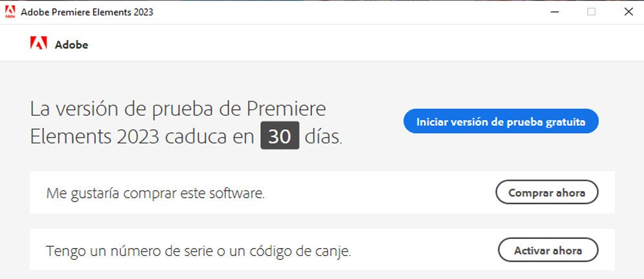The height and width of the screenshot is (279, 644).
Task: Click the red Adobe logo in the header
Action: click(x=39, y=44)
